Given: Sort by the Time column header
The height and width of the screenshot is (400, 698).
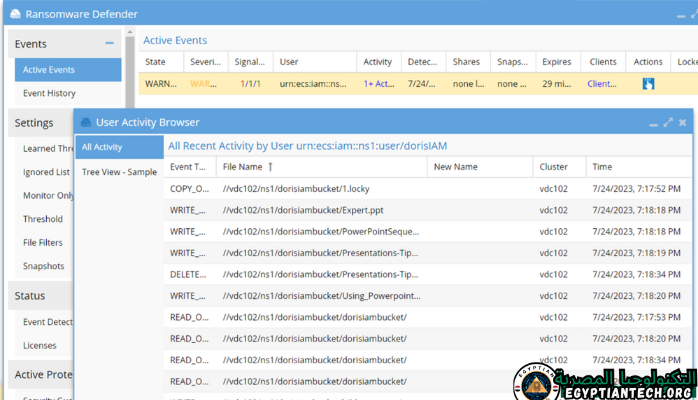Looking at the screenshot, I should (603, 167).
